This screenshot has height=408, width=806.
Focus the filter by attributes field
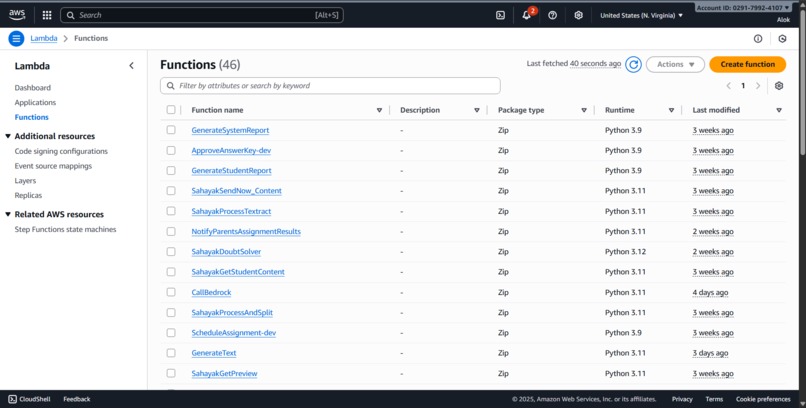click(330, 86)
